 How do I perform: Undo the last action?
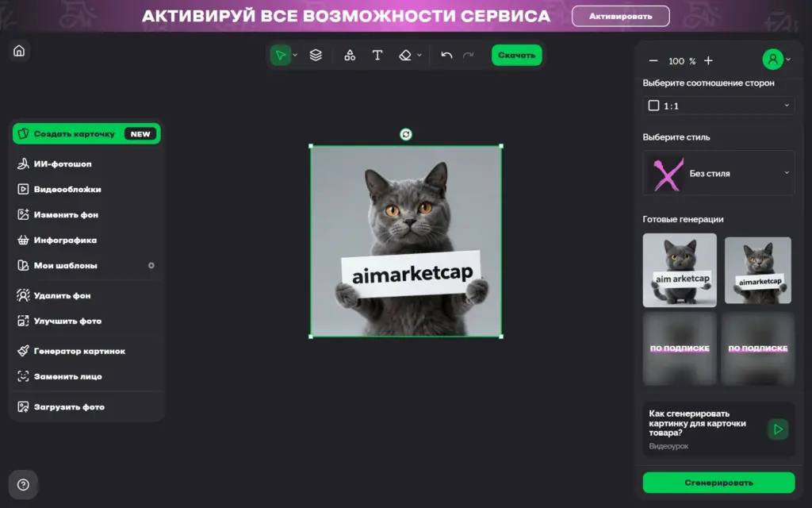[x=446, y=55]
